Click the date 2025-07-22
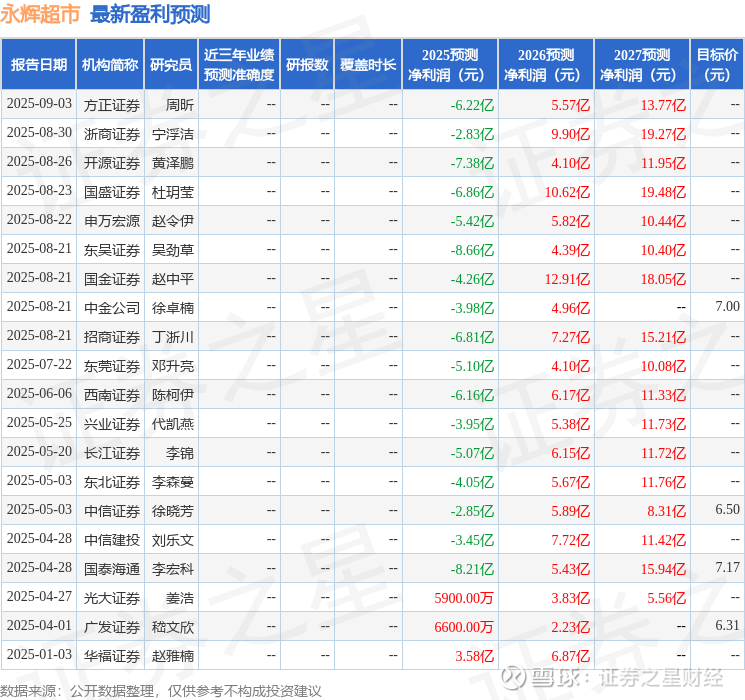The height and width of the screenshot is (700, 745). [39, 364]
